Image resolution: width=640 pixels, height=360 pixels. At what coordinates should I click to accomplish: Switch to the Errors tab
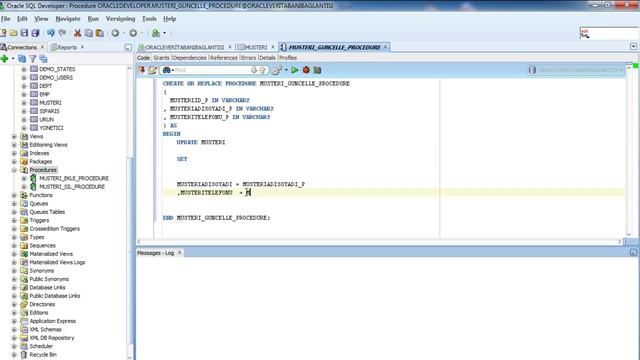click(x=248, y=58)
